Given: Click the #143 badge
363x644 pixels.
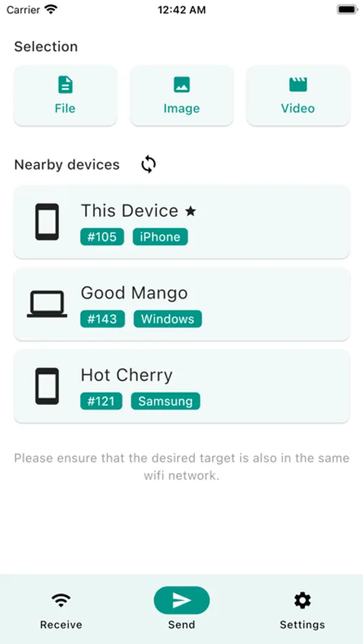Looking at the screenshot, I should pos(102,318).
